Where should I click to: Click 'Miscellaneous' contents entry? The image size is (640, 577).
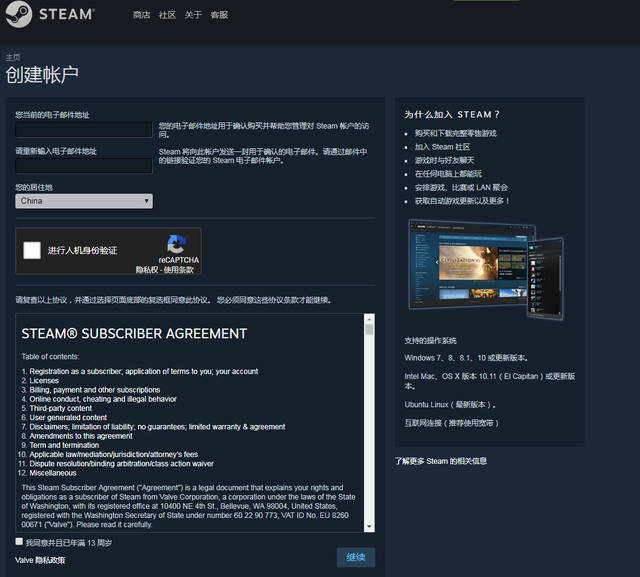pos(53,473)
